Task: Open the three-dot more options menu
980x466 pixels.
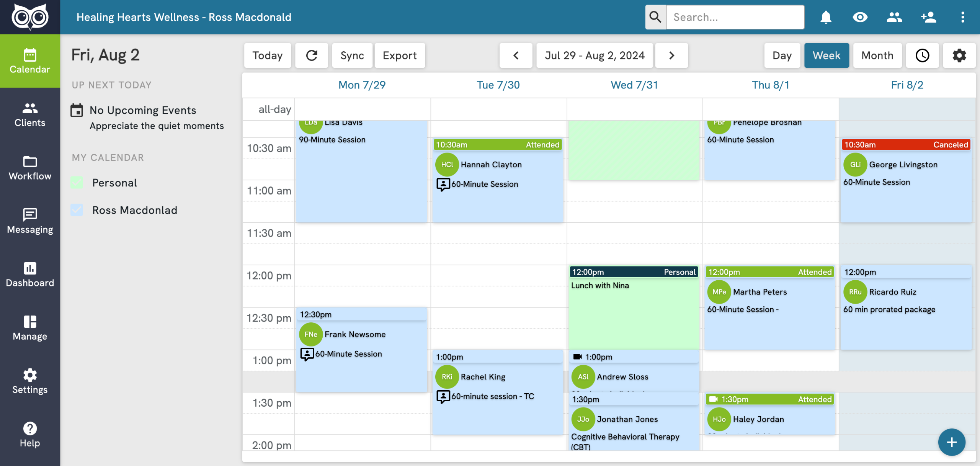Action: click(962, 17)
